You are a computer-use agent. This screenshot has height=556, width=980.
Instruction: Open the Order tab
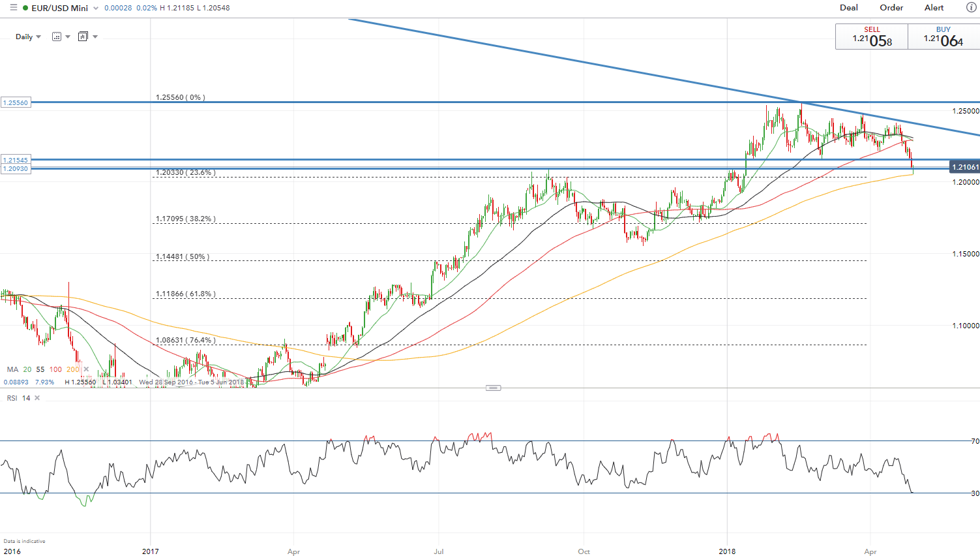[x=891, y=8]
